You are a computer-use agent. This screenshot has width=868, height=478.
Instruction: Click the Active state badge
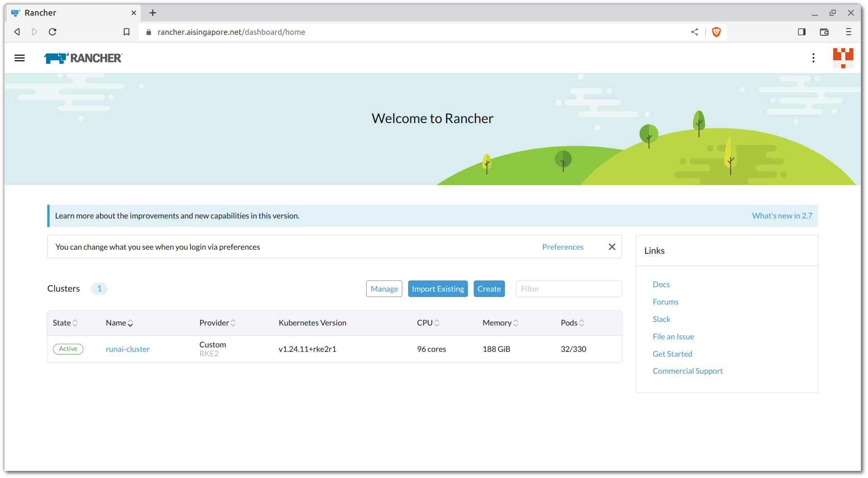coord(68,349)
